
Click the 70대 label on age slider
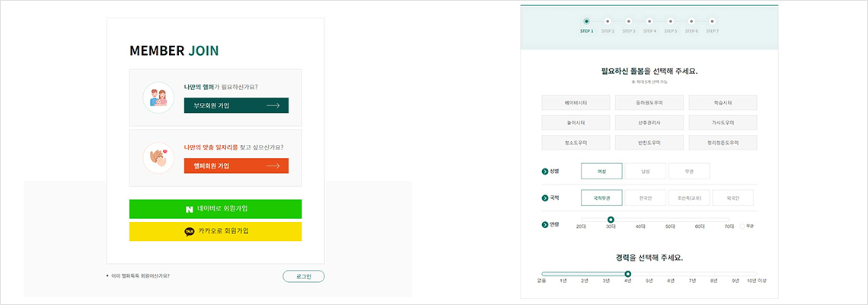point(729,226)
